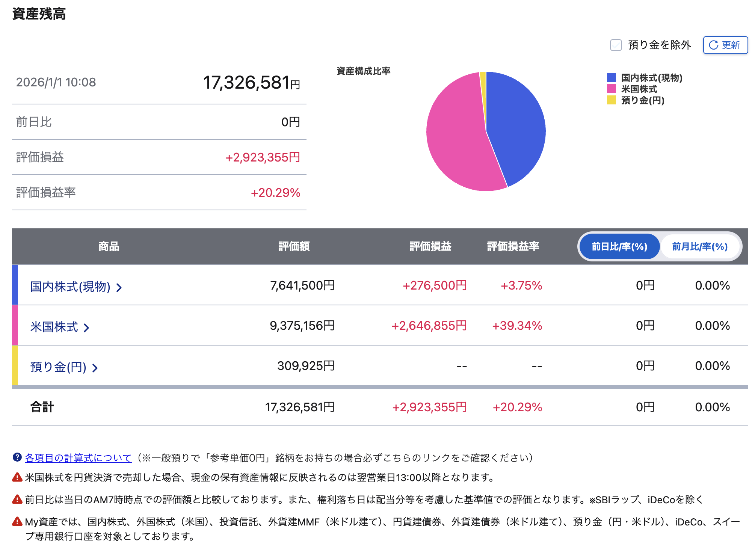Click the pink 米国株式 legend square
Viewport: 755px width, 560px height.
click(611, 89)
